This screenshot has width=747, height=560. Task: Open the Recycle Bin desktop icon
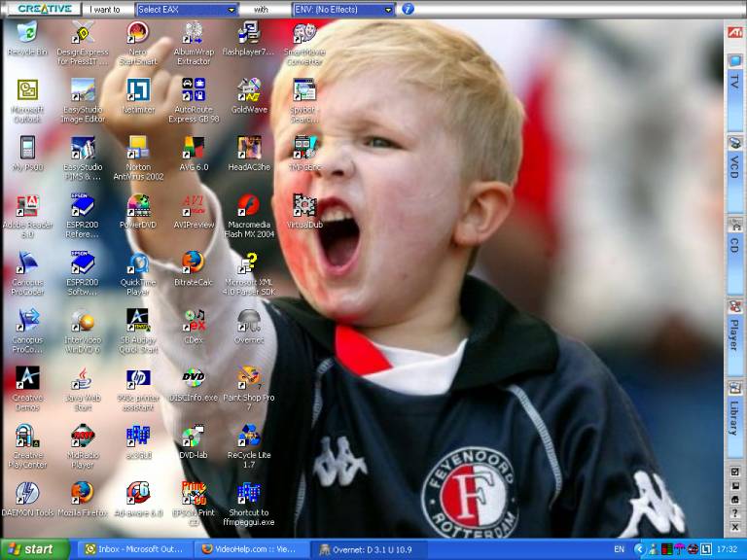(x=27, y=32)
